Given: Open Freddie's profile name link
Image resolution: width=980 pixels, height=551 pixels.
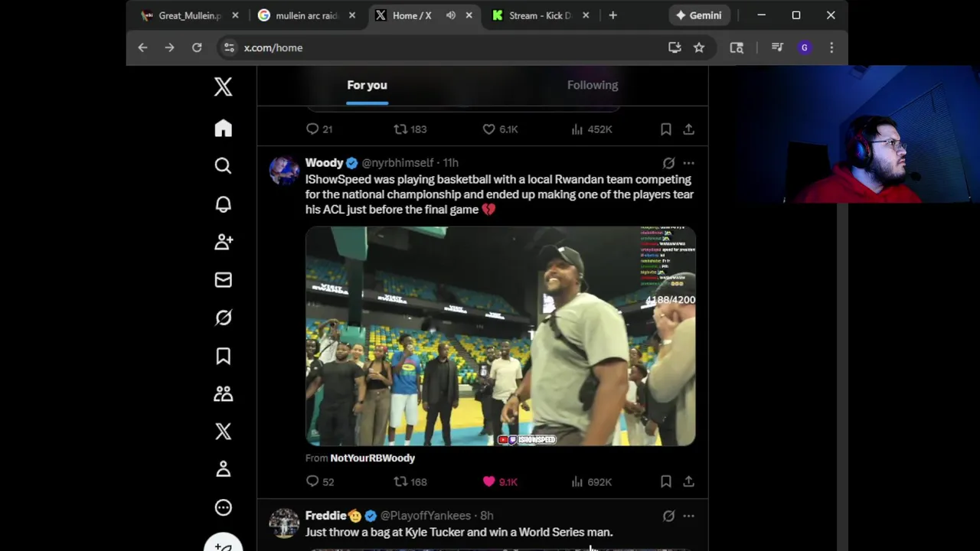Looking at the screenshot, I should (x=326, y=516).
